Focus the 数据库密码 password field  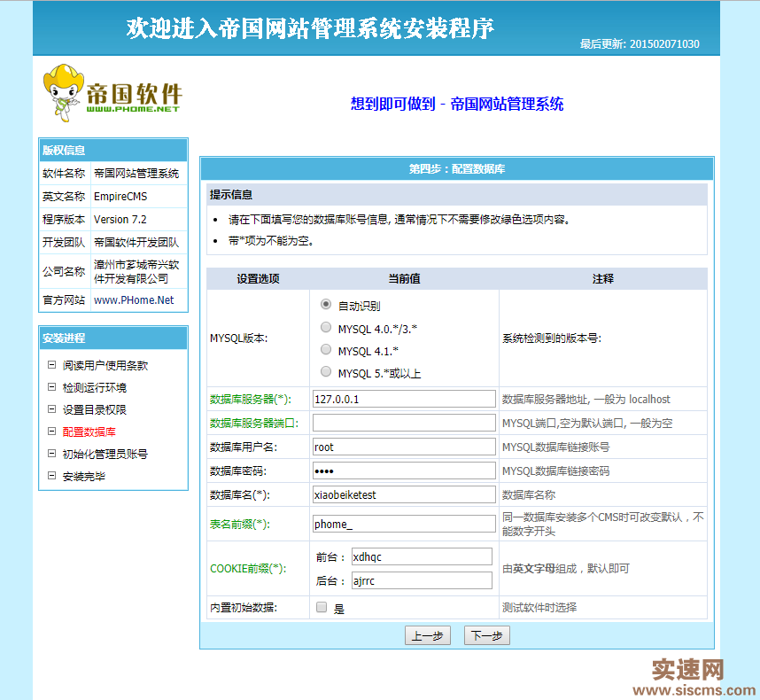point(404,471)
